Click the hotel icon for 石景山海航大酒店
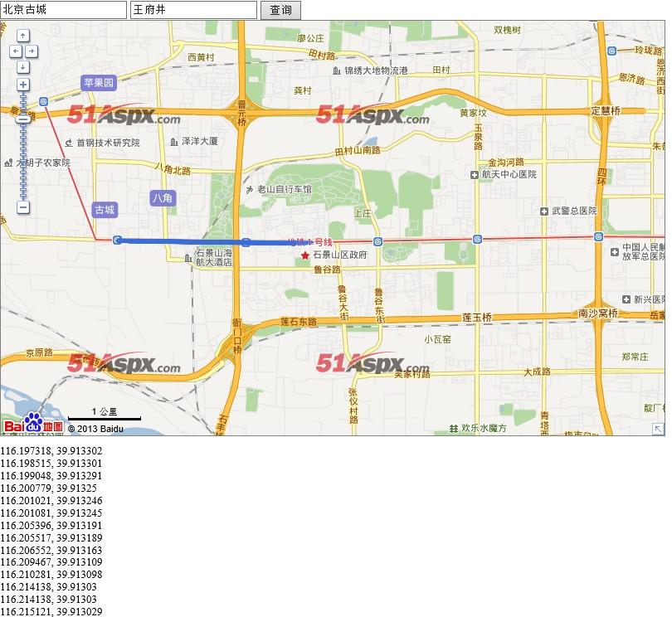This screenshot has width=672, height=617. click(x=188, y=258)
